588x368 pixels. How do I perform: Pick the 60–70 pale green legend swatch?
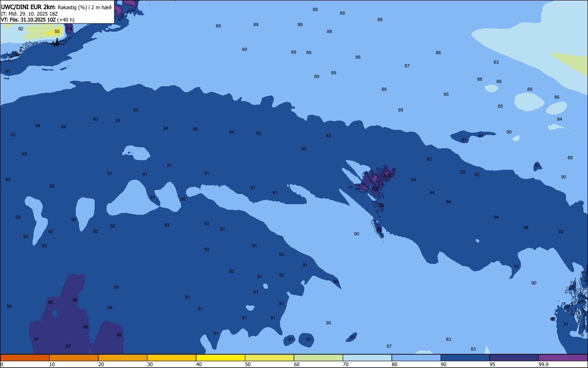[x=318, y=357]
